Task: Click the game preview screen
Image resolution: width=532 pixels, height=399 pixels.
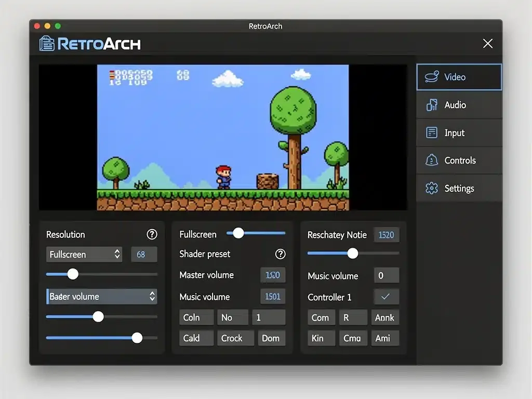Action: 223,137
